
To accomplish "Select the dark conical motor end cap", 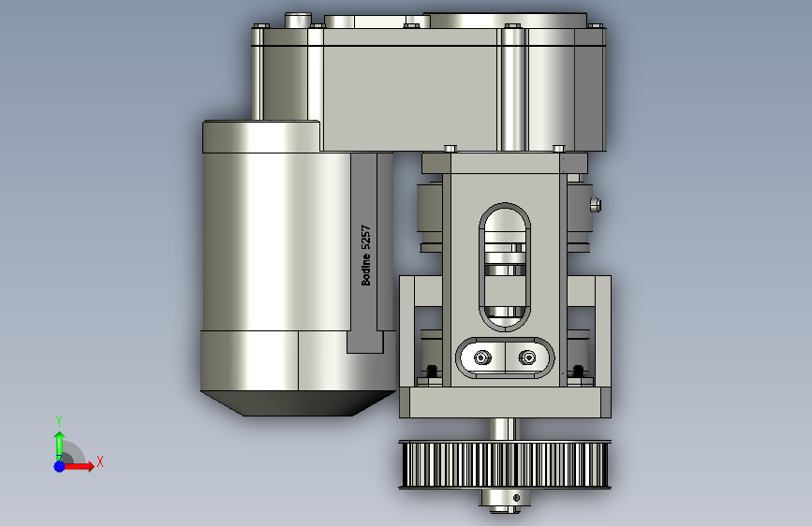I will click(x=299, y=403).
